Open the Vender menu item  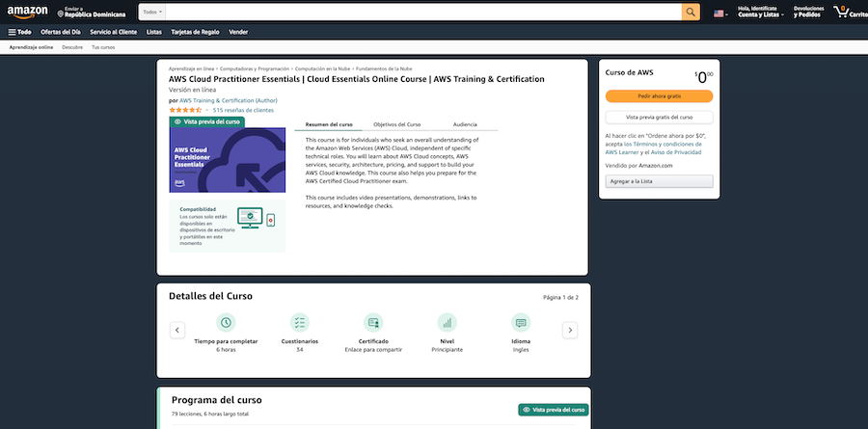point(238,32)
